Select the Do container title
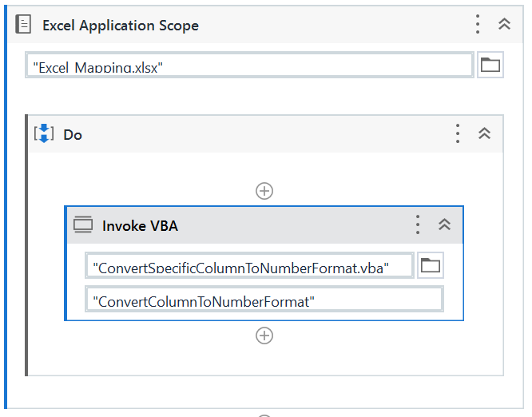Screen dimensions: 532x417 tap(73, 135)
